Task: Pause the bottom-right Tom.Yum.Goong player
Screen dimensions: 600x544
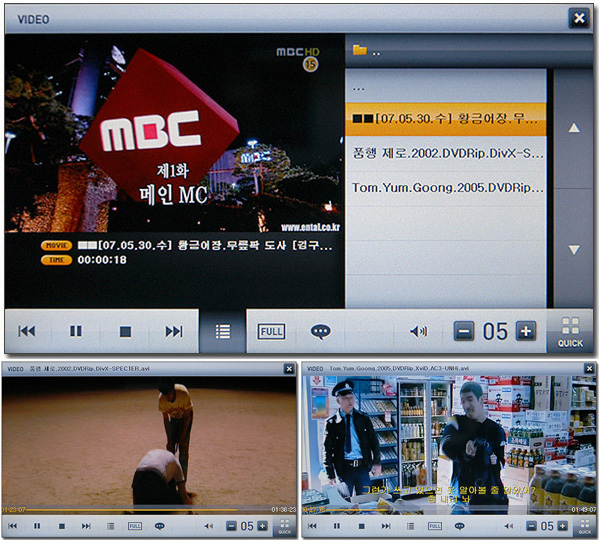Action: pos(337,526)
